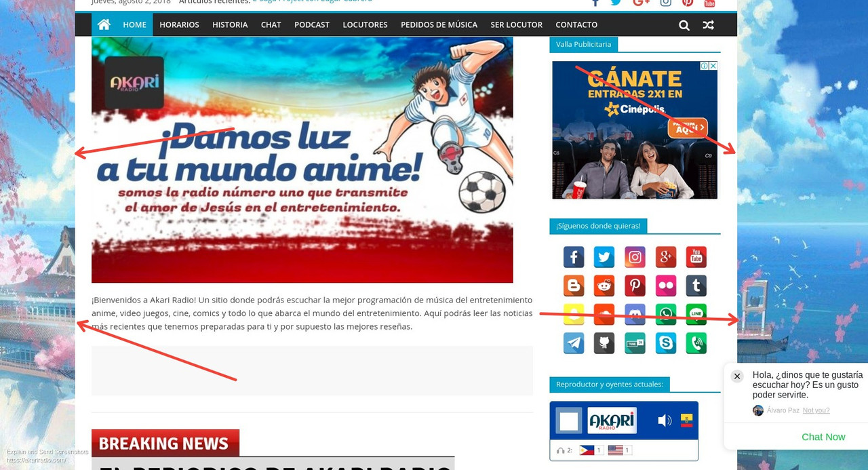The height and width of the screenshot is (470, 868).
Task: Open the Flickr icon
Action: (666, 286)
